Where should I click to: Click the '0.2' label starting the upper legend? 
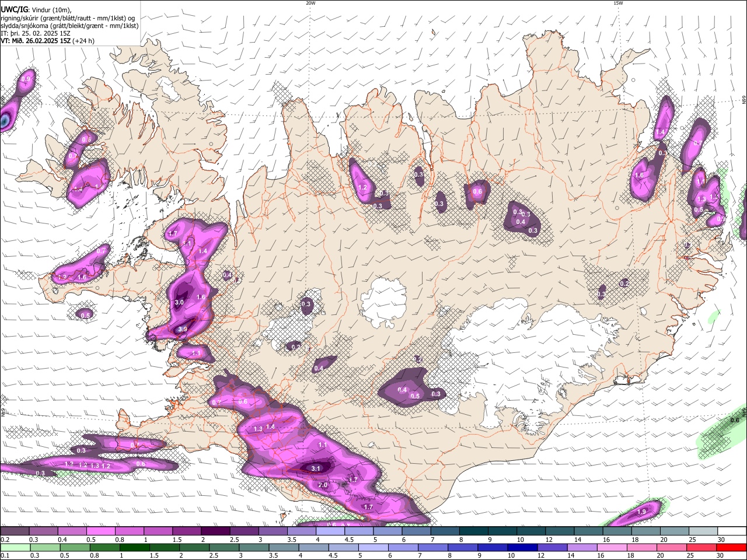(5, 540)
